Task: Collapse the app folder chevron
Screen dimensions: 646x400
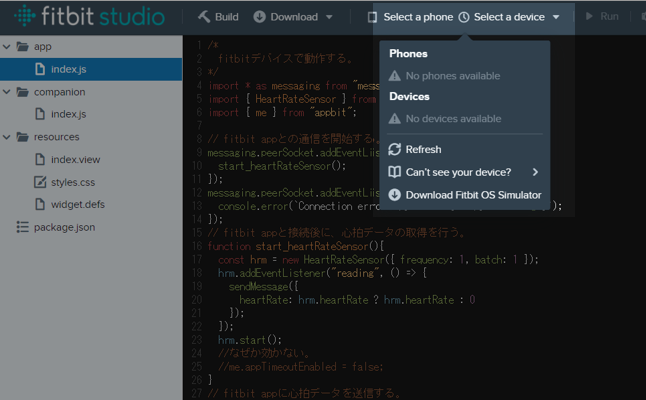Action: [7, 47]
